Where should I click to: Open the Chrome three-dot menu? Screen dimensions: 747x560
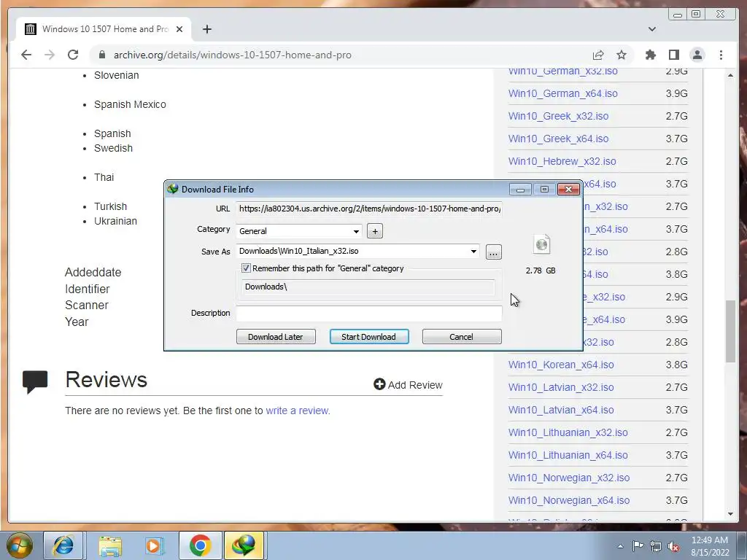(x=721, y=55)
